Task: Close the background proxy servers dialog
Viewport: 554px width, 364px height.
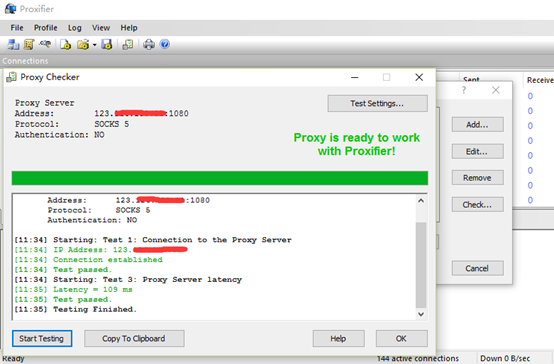Action: (496, 90)
